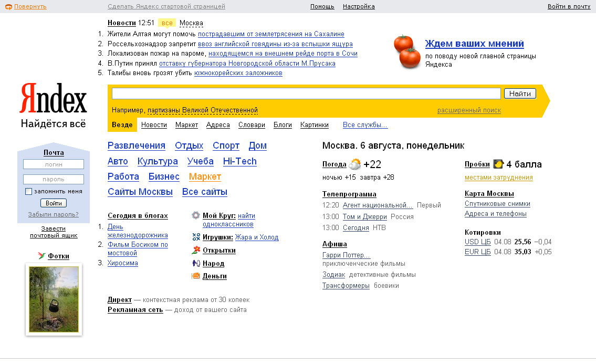Open the Развлечения category
Viewport: 596px width, 364px height.
(137, 145)
